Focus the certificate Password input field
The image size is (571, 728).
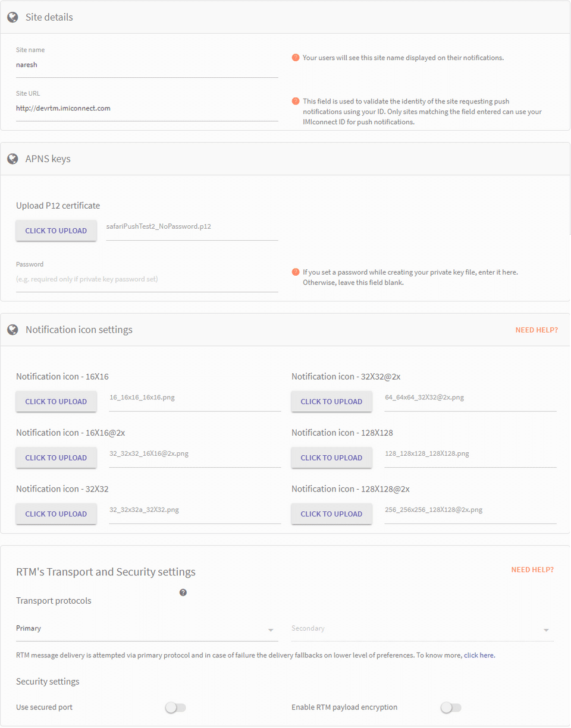[x=147, y=279]
